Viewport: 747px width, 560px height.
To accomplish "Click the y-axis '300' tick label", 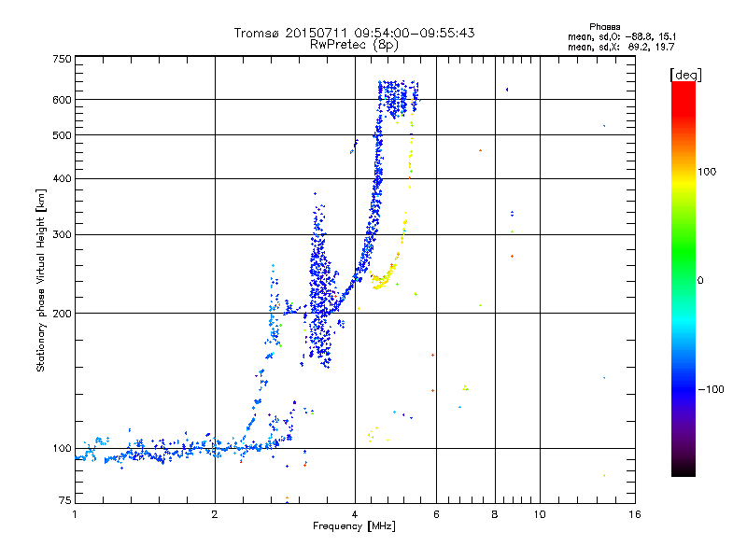I will pos(62,235).
